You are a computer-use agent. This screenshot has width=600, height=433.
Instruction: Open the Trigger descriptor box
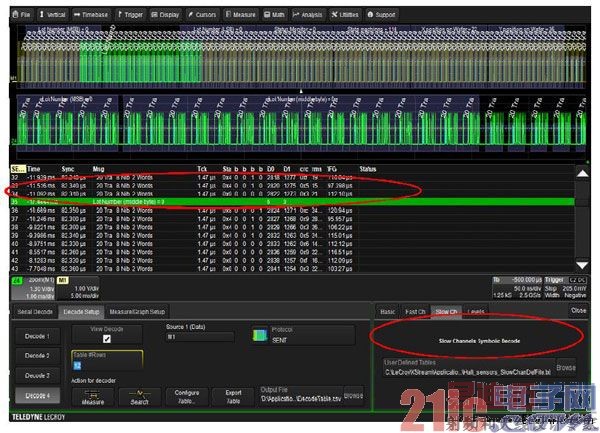[566, 288]
